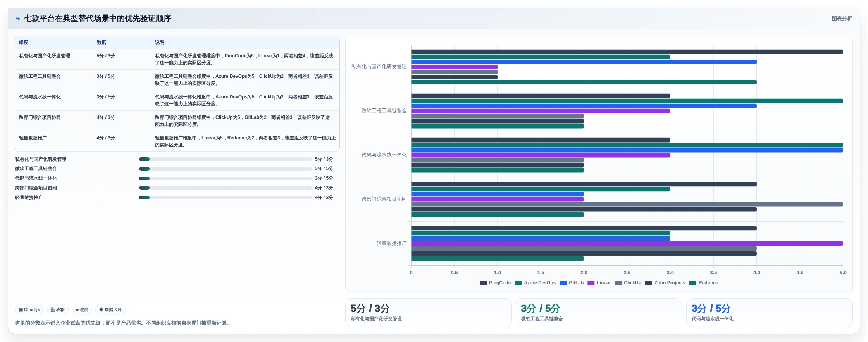Click the footnote beginning 这里的分数表示
This screenshot has width=868, height=342.
[x=123, y=323]
